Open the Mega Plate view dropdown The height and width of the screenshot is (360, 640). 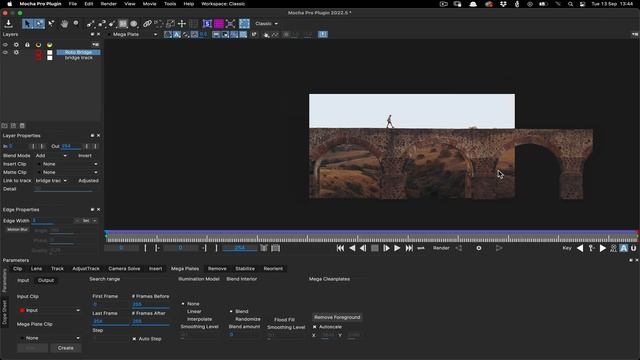pos(134,35)
